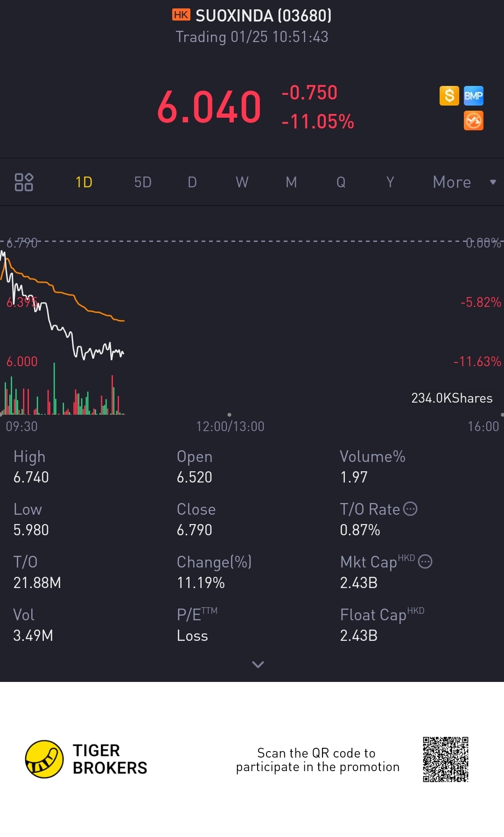The height and width of the screenshot is (837, 504).
Task: Tap the yellow dollar sign badge
Action: (449, 96)
